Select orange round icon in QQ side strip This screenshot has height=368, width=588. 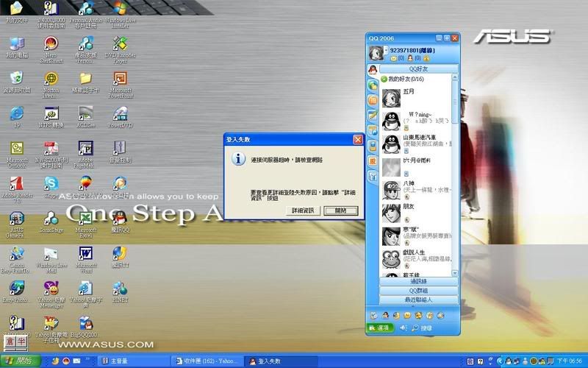(x=373, y=100)
